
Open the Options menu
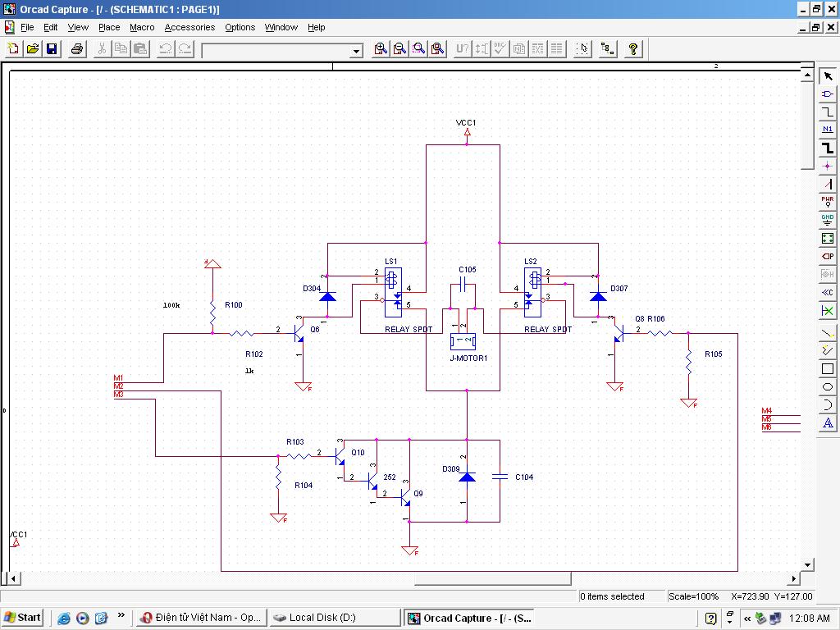[x=240, y=27]
